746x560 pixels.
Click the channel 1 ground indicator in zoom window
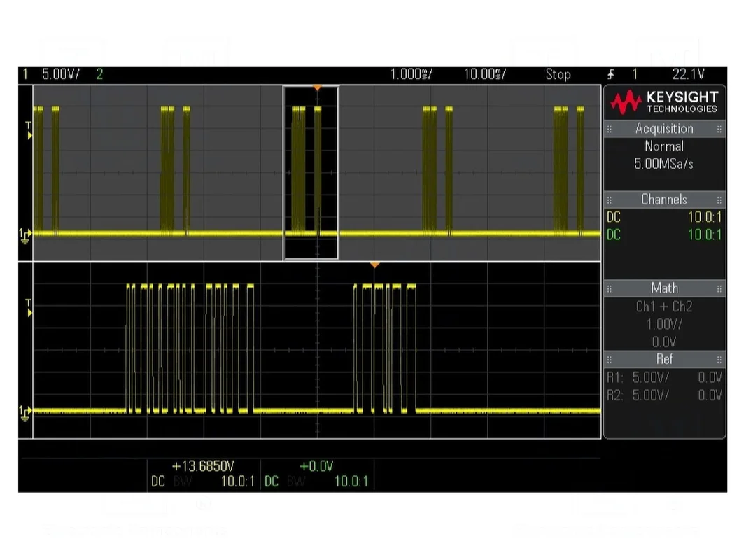25,413
